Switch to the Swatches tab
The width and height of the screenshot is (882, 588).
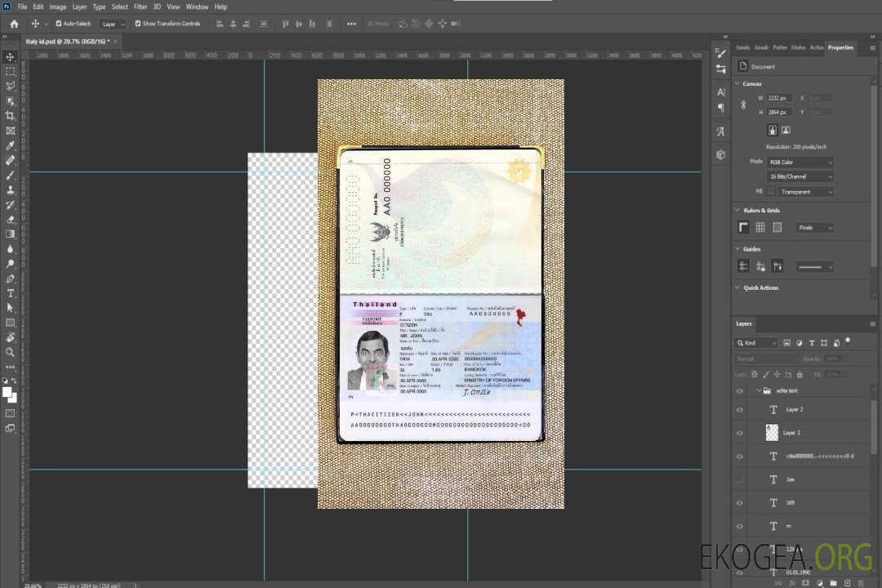coord(742,48)
